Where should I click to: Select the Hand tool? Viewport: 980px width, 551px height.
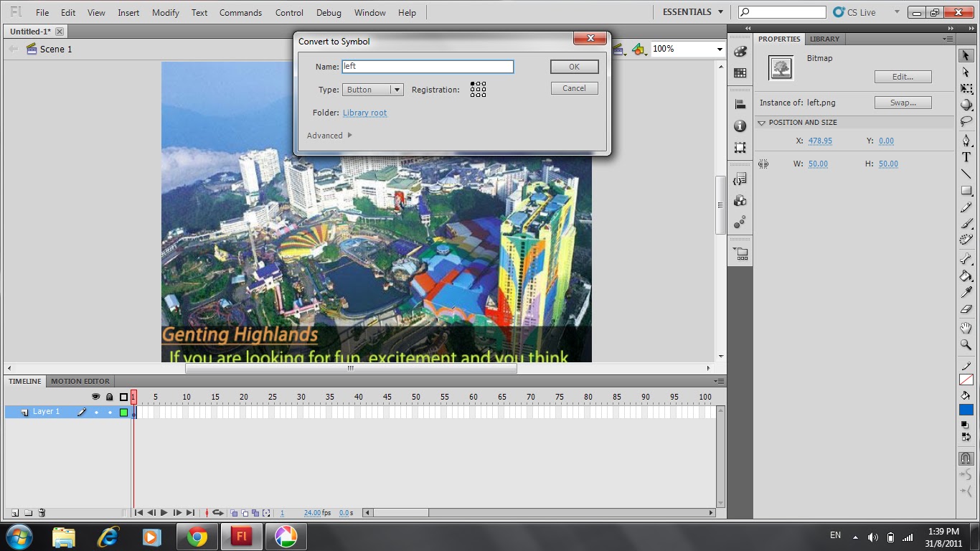[x=966, y=328]
